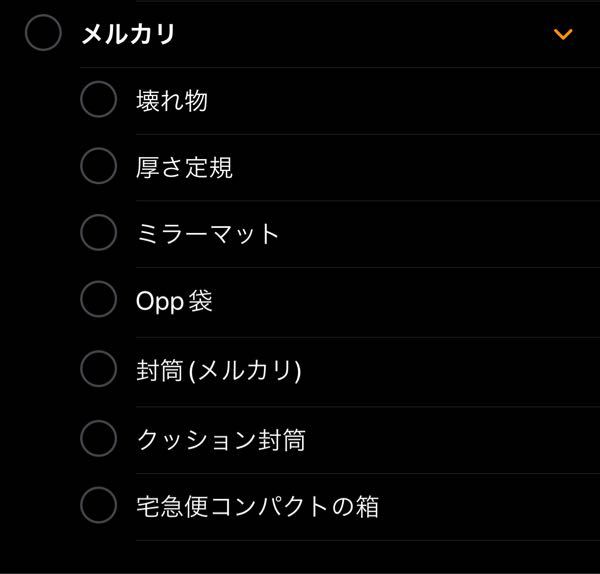Select the 壊れ物 reminder text
This screenshot has width=600, height=574.
[172, 101]
